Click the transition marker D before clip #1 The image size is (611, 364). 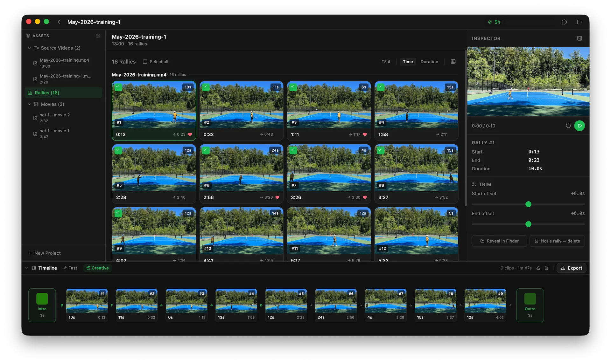coord(62,305)
